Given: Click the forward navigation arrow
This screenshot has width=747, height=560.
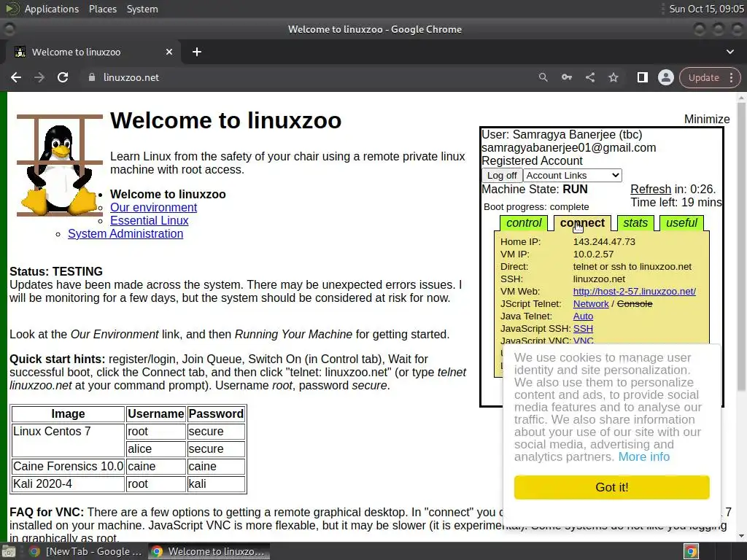Looking at the screenshot, I should pyautogui.click(x=39, y=77).
